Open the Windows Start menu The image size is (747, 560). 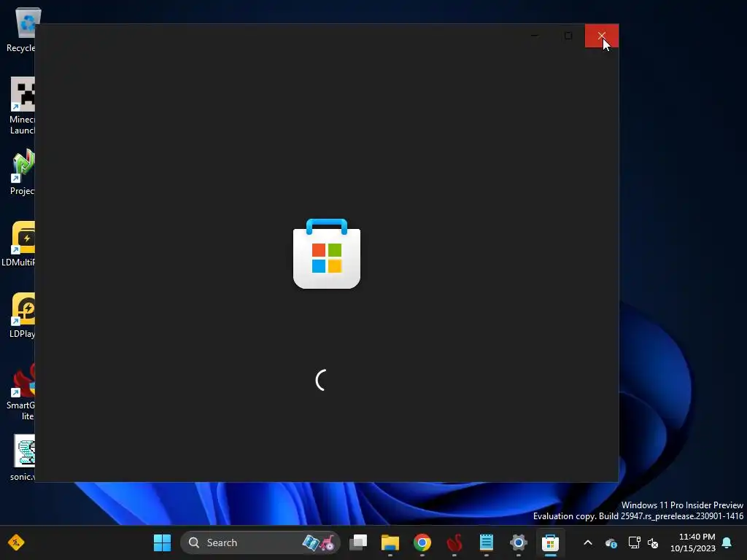point(162,542)
